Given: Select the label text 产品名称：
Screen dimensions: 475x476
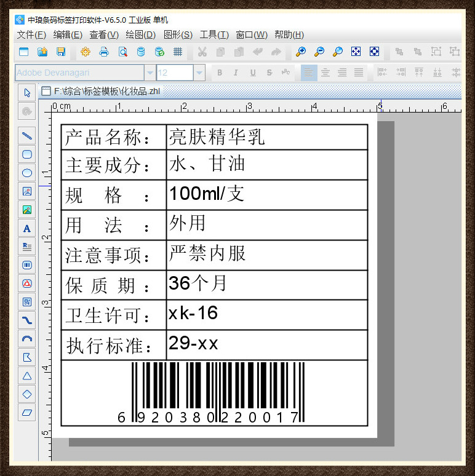Looking at the screenshot, I should [108, 138].
